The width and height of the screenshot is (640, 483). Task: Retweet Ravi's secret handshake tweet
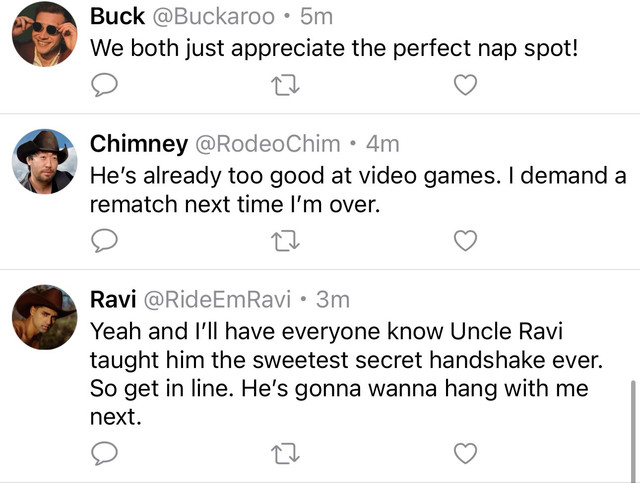click(285, 453)
